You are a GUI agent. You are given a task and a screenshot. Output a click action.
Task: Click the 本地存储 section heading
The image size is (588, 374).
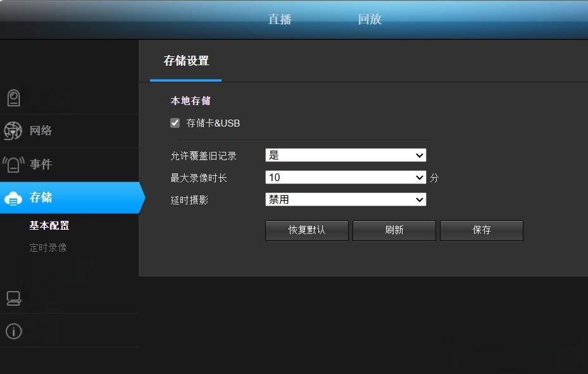tap(190, 101)
